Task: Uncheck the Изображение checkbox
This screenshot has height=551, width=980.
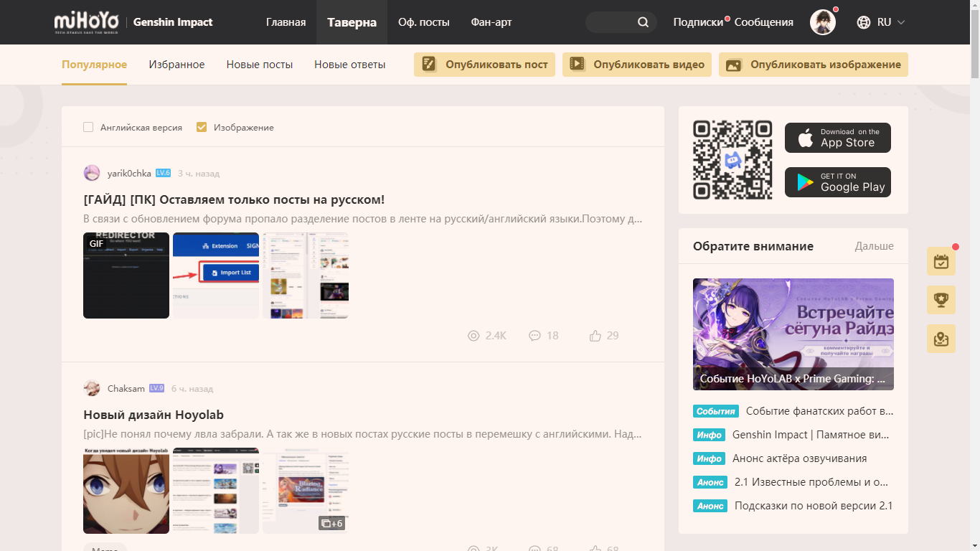Action: [x=202, y=127]
